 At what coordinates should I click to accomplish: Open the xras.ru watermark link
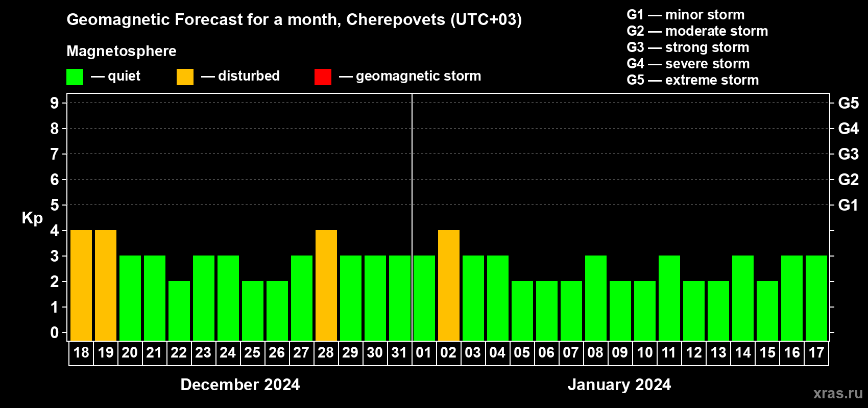tap(838, 393)
